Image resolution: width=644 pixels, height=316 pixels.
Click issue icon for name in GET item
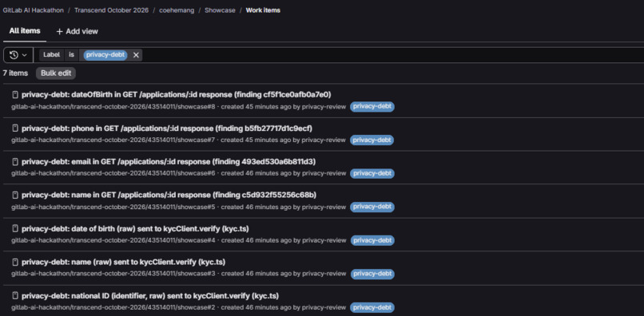click(15, 195)
